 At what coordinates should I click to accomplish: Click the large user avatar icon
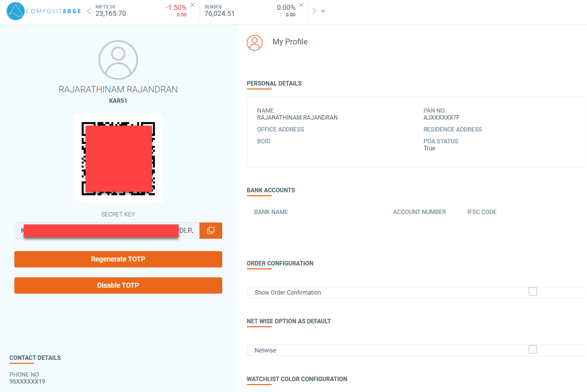pos(118,60)
